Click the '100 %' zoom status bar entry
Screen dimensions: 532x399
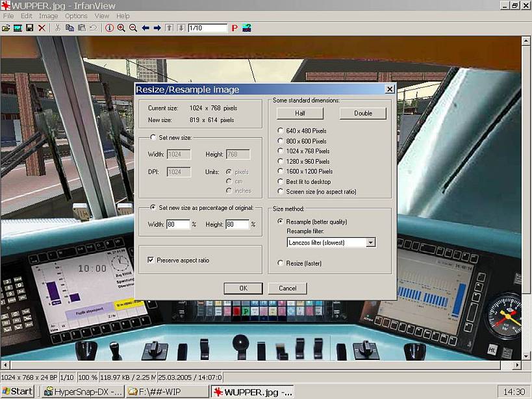[88, 378]
